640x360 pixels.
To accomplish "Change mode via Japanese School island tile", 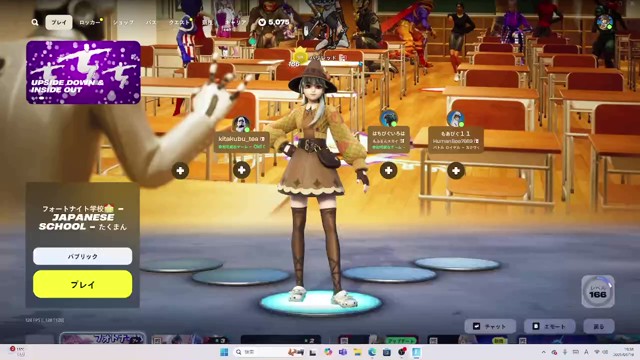I will (x=82, y=218).
